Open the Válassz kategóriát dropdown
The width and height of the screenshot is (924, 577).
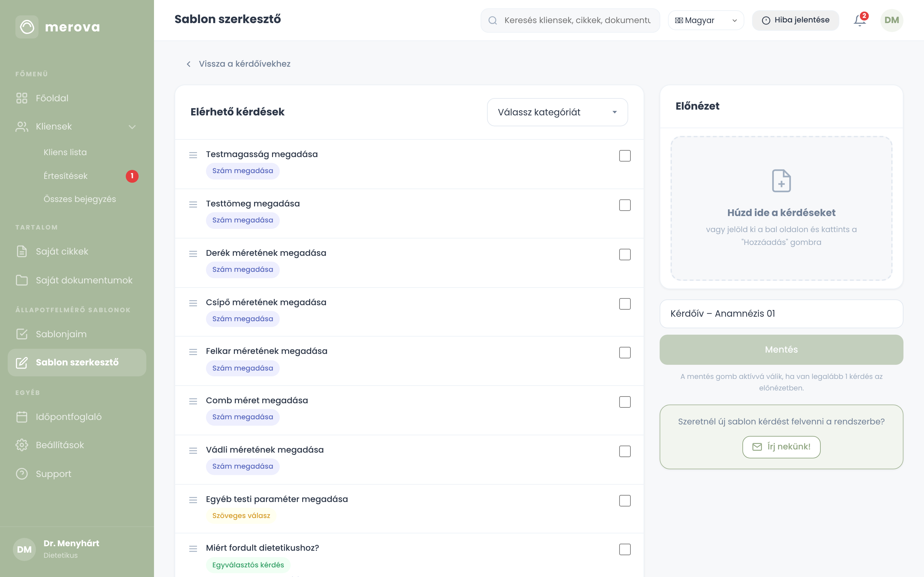tap(558, 112)
